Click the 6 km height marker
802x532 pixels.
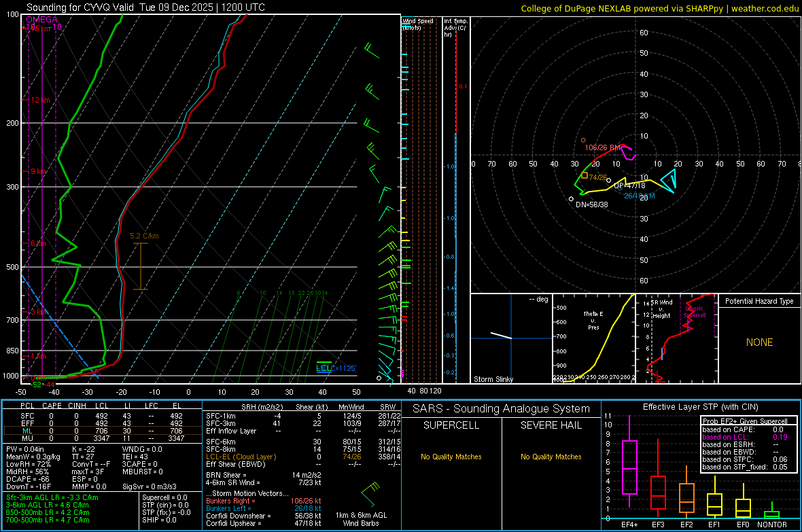pos(38,243)
